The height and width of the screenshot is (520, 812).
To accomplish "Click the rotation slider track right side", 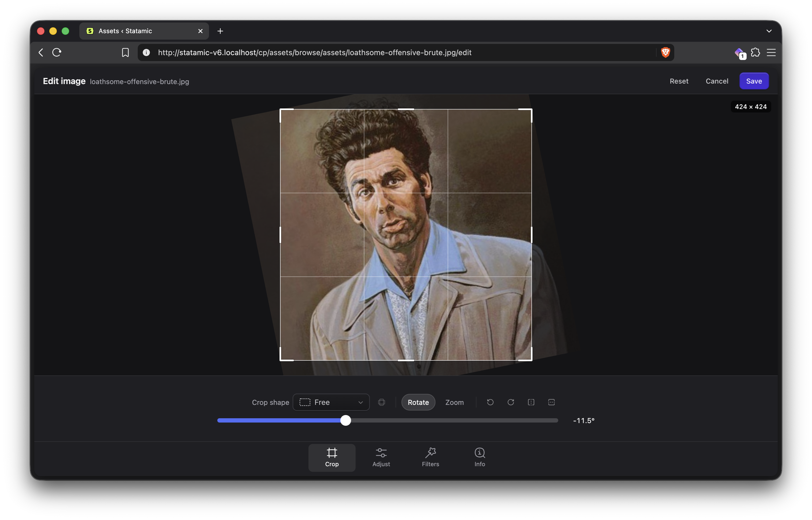I will [x=455, y=420].
